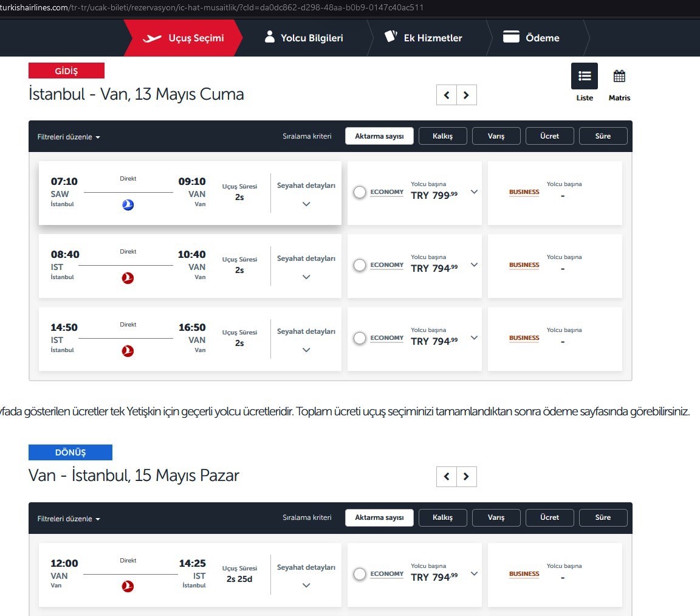
Task: Click the tickets icon beside Ek Hizmetler
Action: point(391,36)
